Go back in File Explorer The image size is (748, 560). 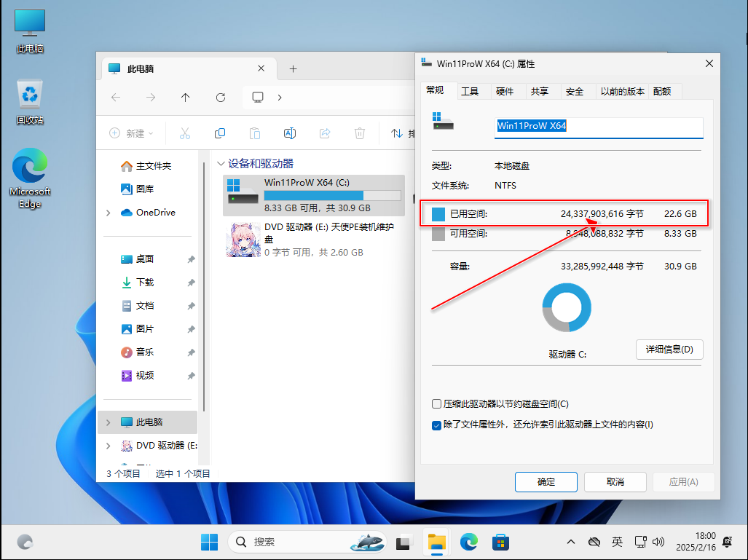pyautogui.click(x=116, y=98)
